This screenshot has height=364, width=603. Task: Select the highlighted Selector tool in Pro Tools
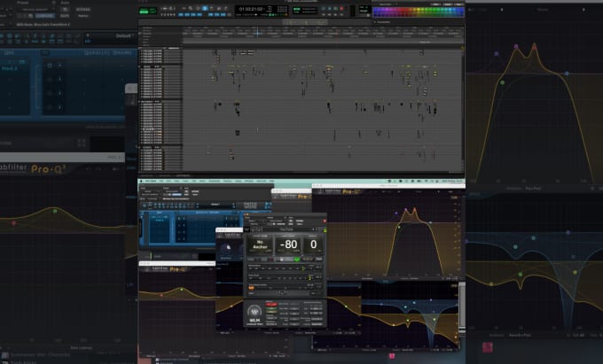pyautogui.click(x=205, y=8)
